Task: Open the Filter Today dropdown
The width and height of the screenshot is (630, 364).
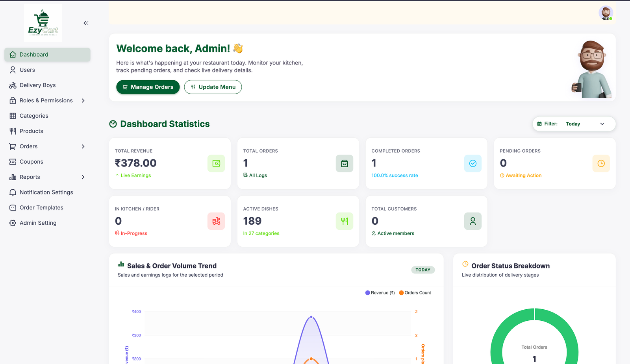Action: pyautogui.click(x=574, y=124)
